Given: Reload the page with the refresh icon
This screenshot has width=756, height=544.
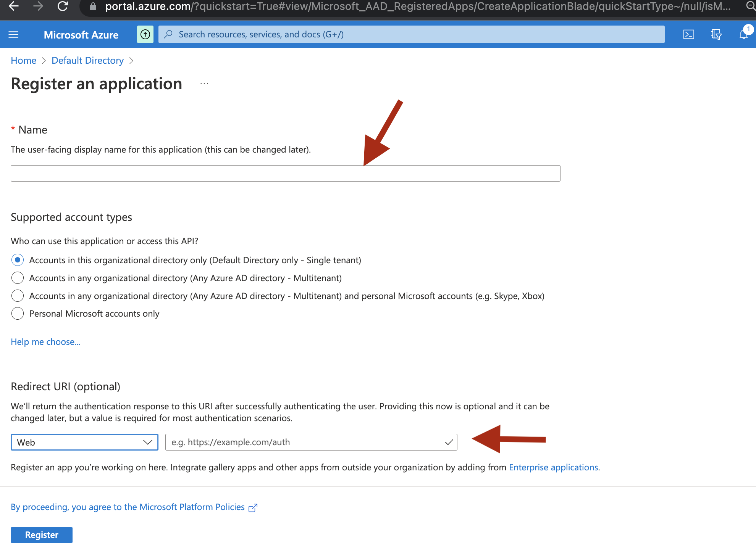Looking at the screenshot, I should tap(63, 6).
